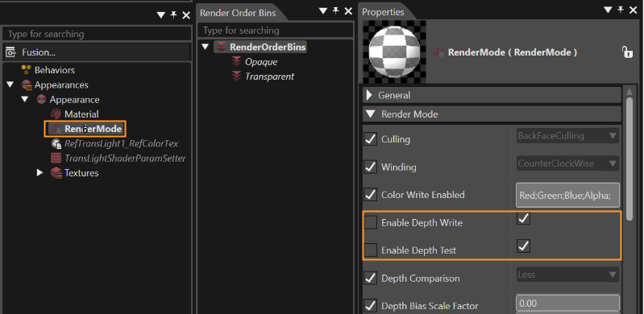The height and width of the screenshot is (314, 644).
Task: Pin the Properties panel
Action: (620, 10)
